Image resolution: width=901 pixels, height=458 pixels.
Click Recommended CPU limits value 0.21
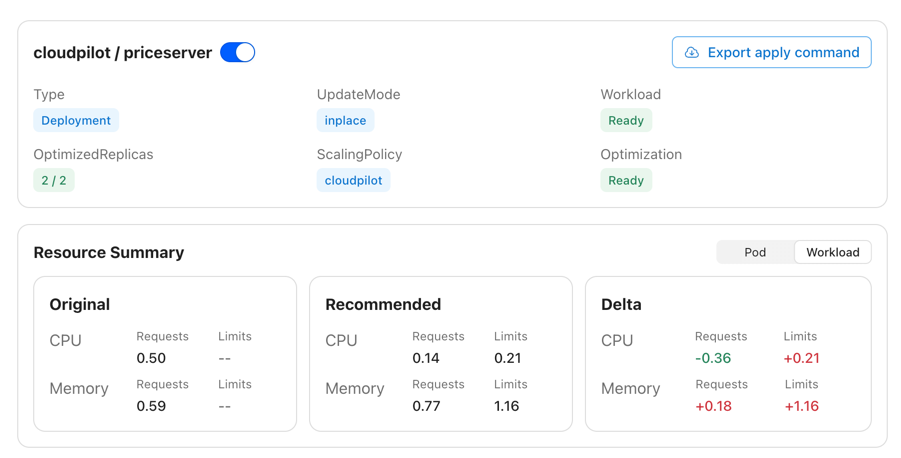pos(507,358)
